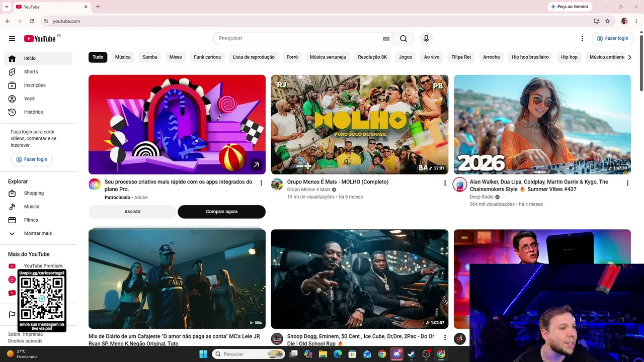Viewport: 644px width, 362px height.
Task: Open the YouTube guide hamburger menu
Action: (12, 39)
